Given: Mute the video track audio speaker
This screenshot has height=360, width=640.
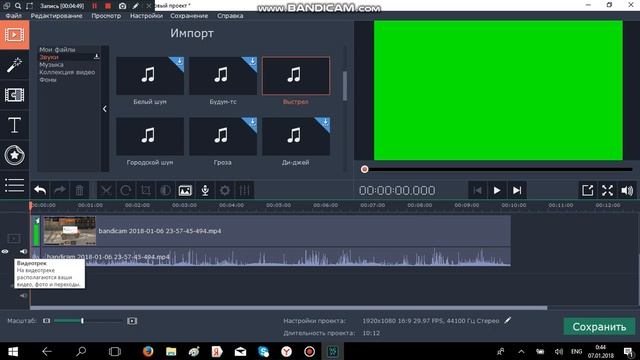Looking at the screenshot, I should click(x=23, y=252).
